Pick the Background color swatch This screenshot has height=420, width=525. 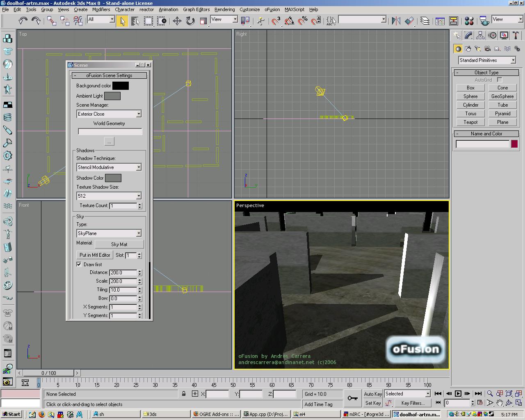pos(120,86)
